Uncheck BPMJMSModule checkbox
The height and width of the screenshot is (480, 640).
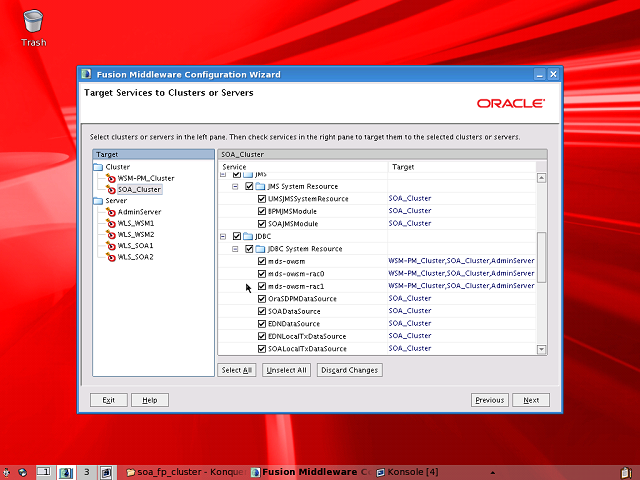[x=262, y=211]
